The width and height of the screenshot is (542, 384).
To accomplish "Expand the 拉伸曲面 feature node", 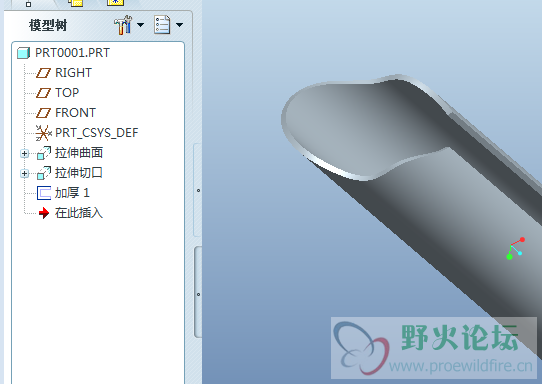I will pos(25,153).
